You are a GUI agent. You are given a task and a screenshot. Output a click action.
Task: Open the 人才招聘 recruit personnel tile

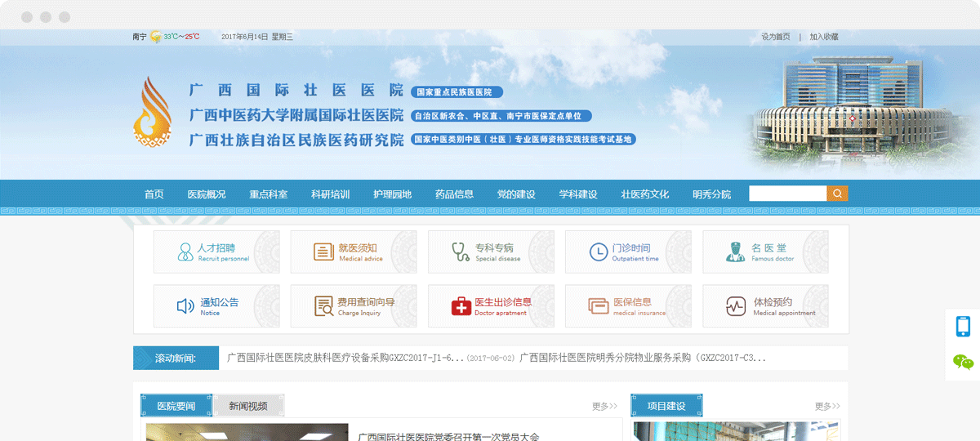(x=216, y=252)
